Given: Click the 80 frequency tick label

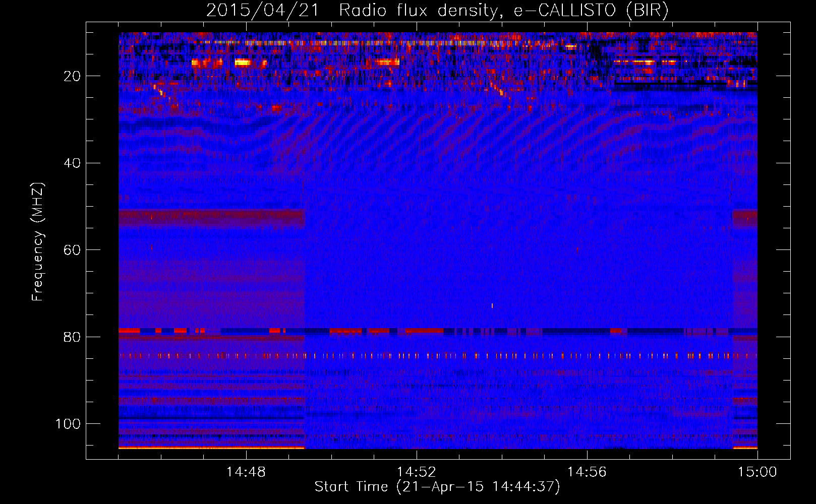Looking at the screenshot, I should tap(73, 337).
